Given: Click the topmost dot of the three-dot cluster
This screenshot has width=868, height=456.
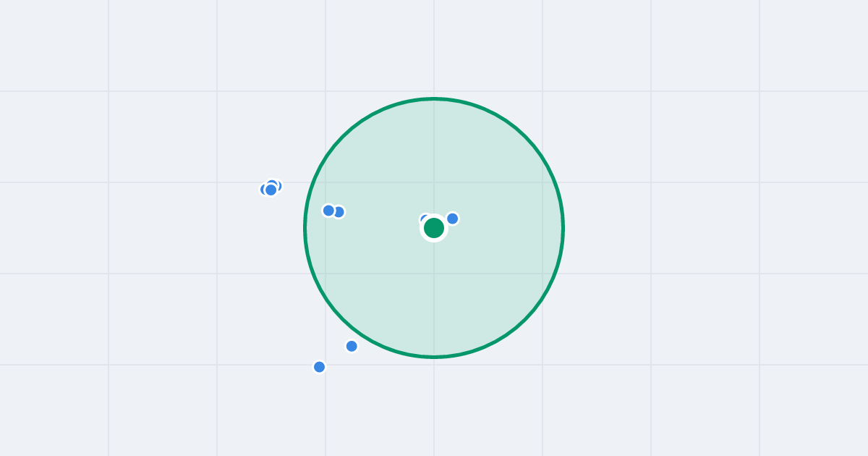Looking at the screenshot, I should [x=274, y=185].
